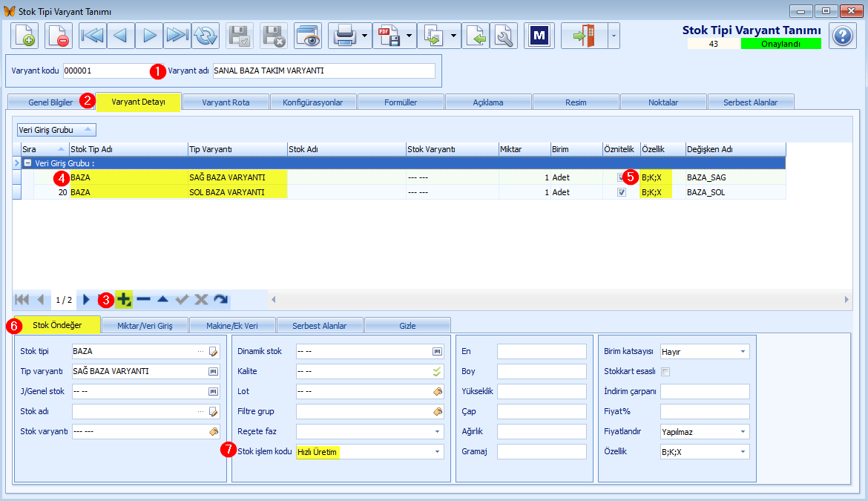The width and height of the screenshot is (868, 501).
Task: Click grid horizontal scrollbar right arrow
Action: click(846, 300)
